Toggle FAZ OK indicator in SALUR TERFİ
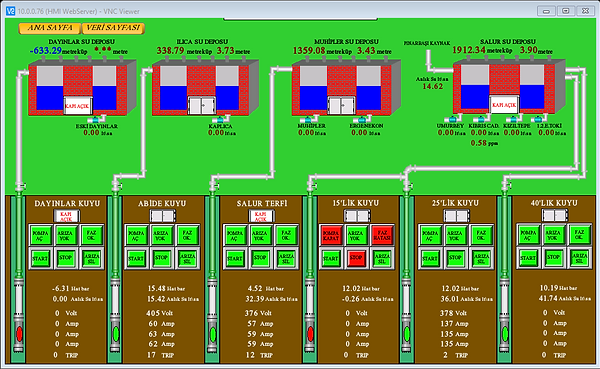The width and height of the screenshot is (600, 369). point(286,235)
